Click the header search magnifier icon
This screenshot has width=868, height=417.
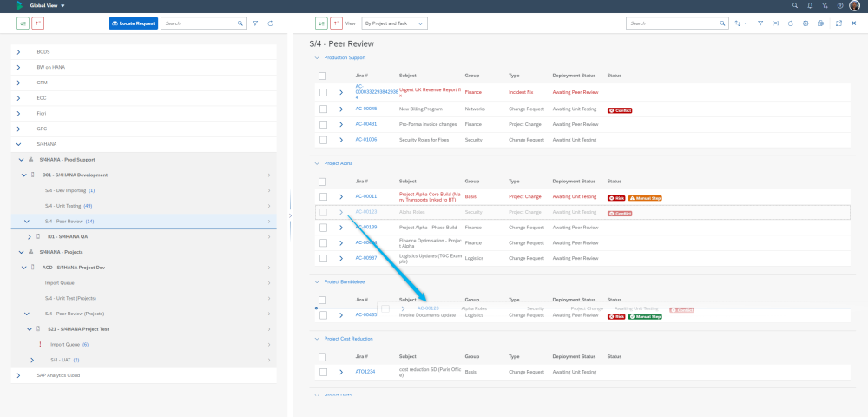click(795, 5)
